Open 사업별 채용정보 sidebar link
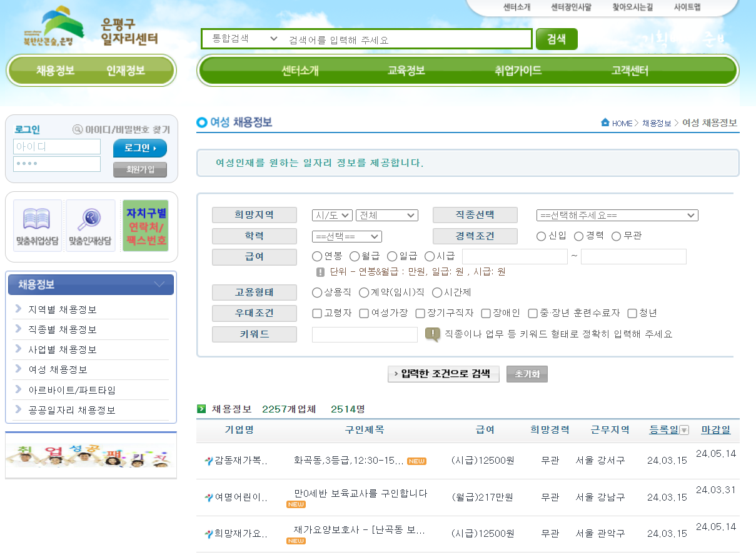 63,349
